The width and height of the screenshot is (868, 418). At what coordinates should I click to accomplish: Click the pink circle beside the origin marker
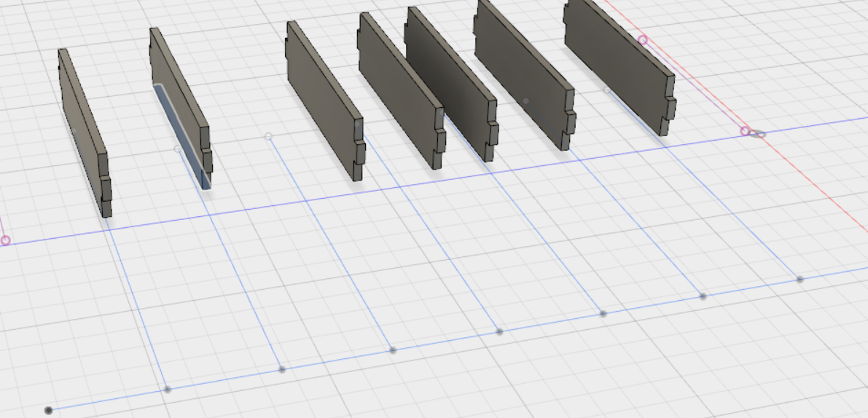click(x=745, y=131)
